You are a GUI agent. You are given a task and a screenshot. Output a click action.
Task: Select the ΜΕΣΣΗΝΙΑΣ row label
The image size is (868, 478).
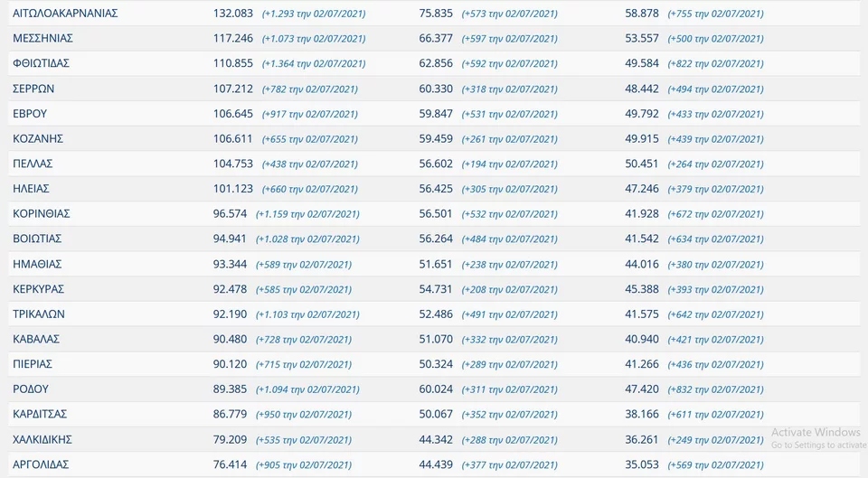(42, 38)
